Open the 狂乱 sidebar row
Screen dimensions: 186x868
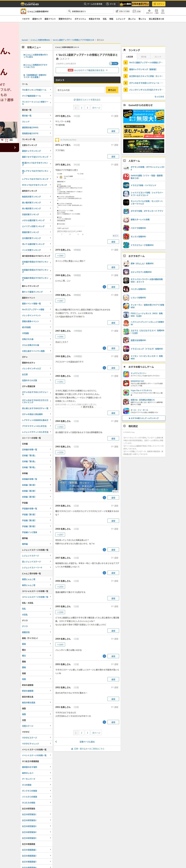[x=37, y=609]
